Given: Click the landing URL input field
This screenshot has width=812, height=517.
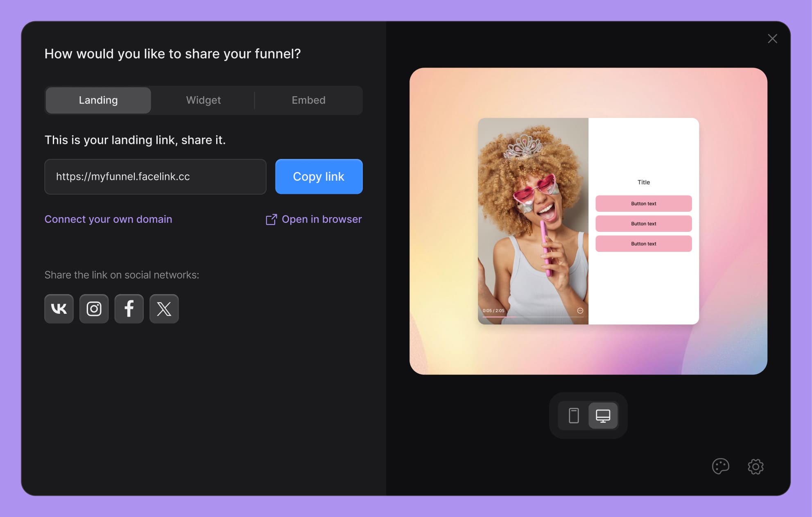Looking at the screenshot, I should tap(155, 177).
